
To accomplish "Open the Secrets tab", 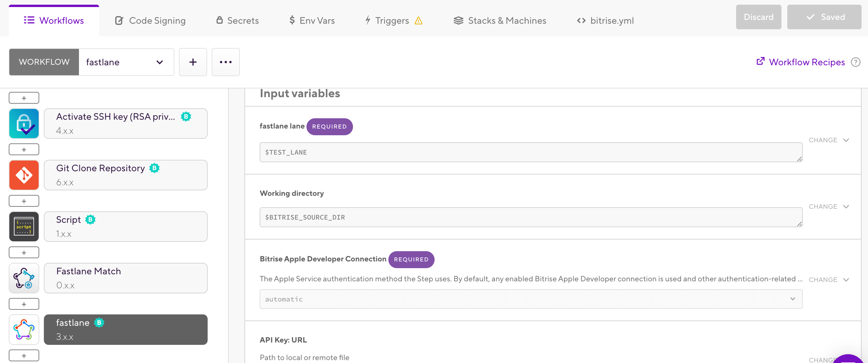I will [x=237, y=20].
